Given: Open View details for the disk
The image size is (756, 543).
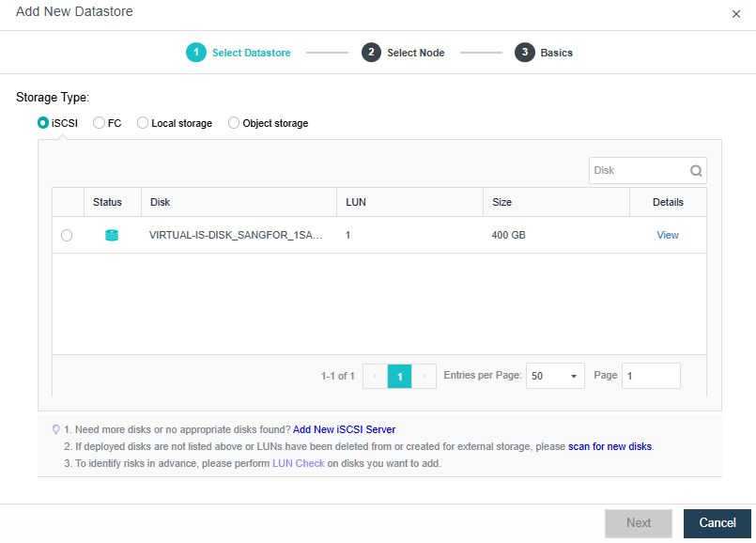Looking at the screenshot, I should pyautogui.click(x=668, y=236).
